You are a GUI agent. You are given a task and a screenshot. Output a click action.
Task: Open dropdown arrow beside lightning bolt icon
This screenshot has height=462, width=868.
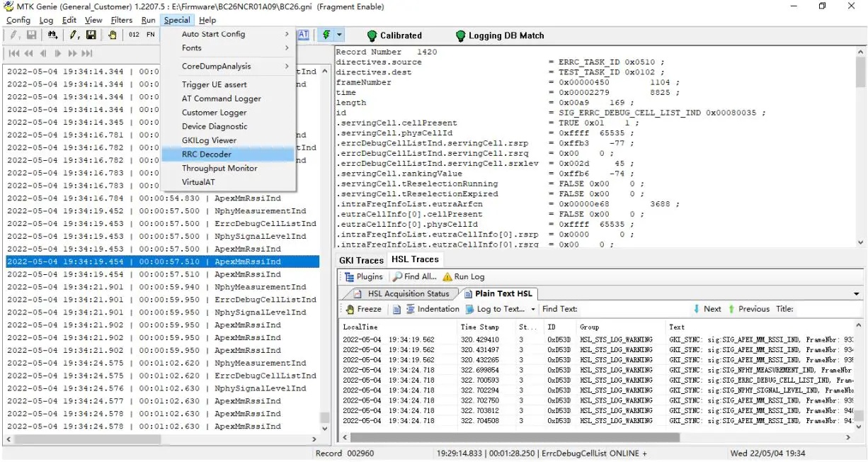pyautogui.click(x=340, y=35)
